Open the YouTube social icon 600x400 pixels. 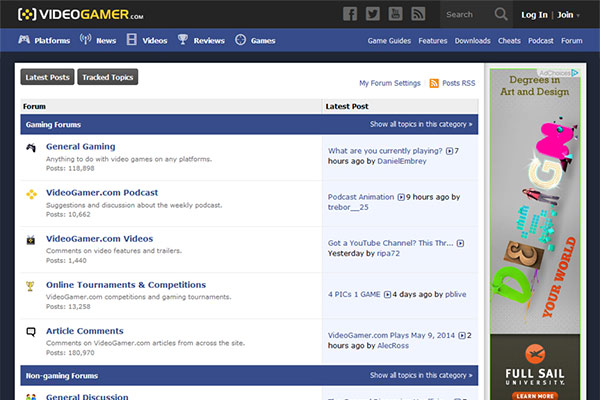pyautogui.click(x=395, y=14)
